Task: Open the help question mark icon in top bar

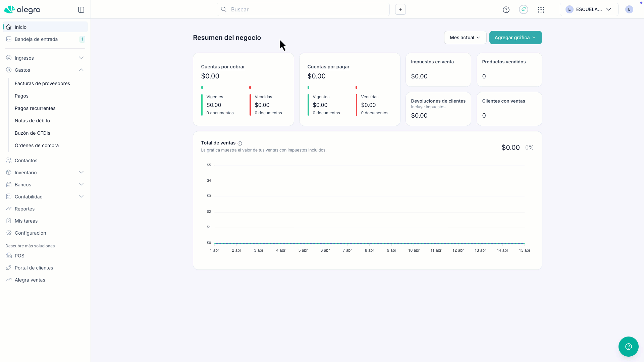Action: pos(506,10)
